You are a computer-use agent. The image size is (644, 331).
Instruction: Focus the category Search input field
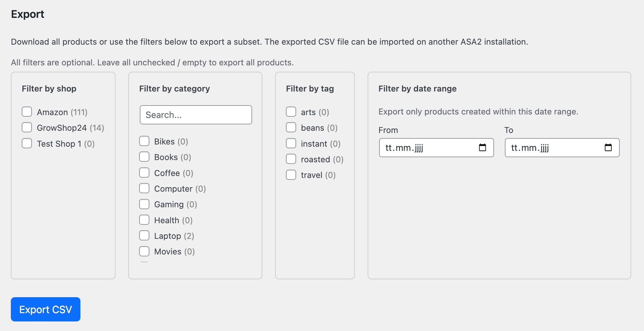click(x=196, y=115)
